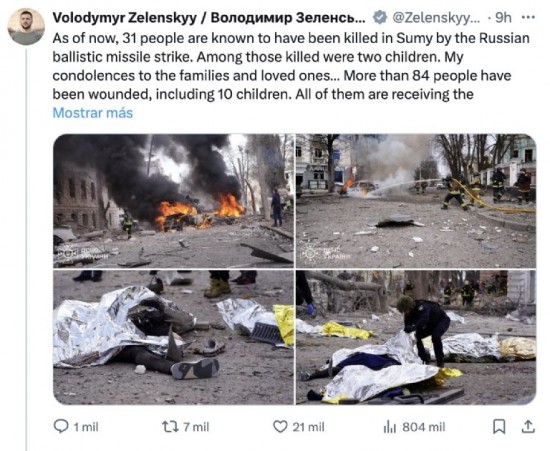Screen dimensions: 550x451
Task: Open Zelenskyy's profile avatar
Action: click(x=26, y=26)
